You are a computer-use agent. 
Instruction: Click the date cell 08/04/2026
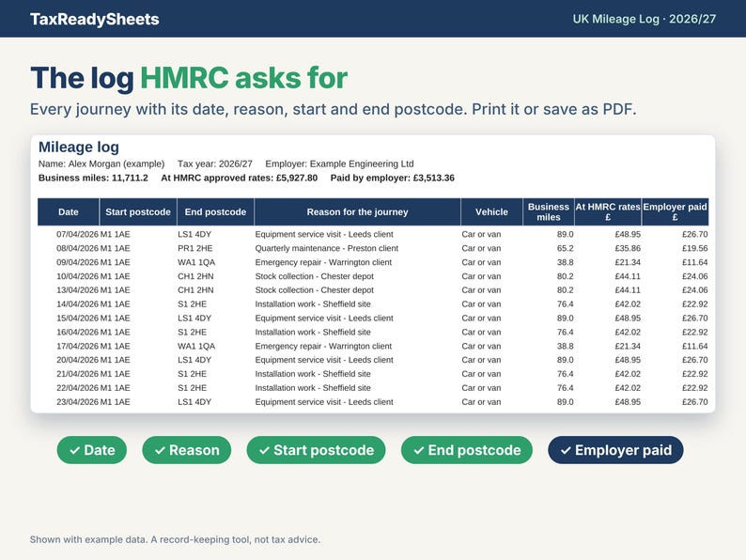pyautogui.click(x=78, y=248)
